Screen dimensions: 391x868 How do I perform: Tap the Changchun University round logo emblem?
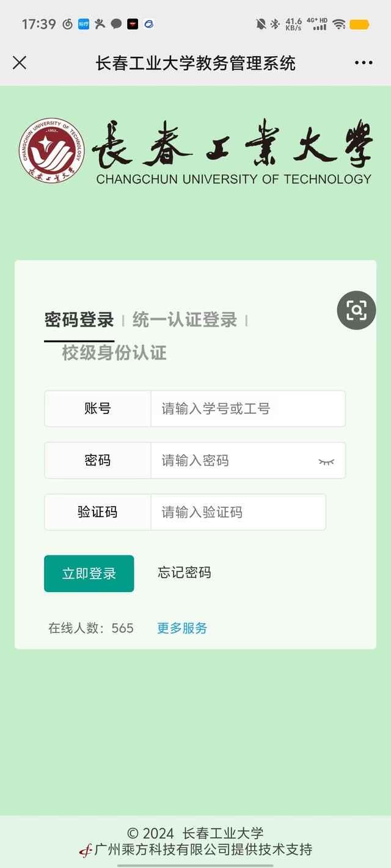[51, 150]
